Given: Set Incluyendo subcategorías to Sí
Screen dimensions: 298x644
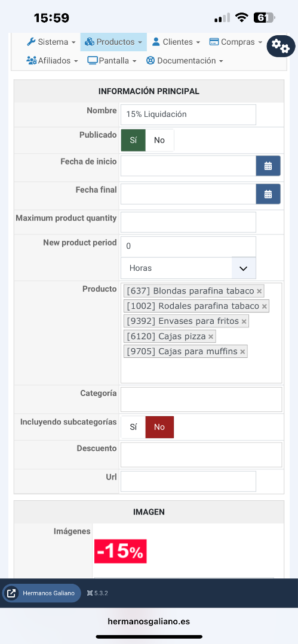Looking at the screenshot, I should (x=133, y=427).
